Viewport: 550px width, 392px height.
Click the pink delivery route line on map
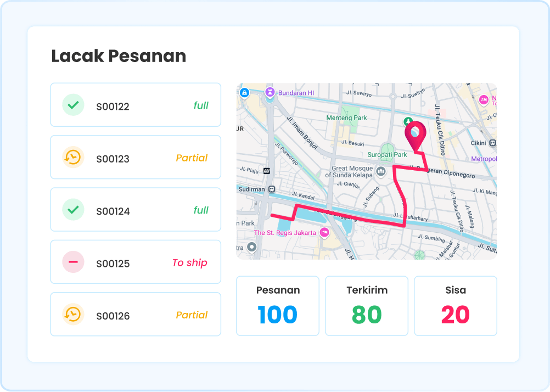coord(351,216)
